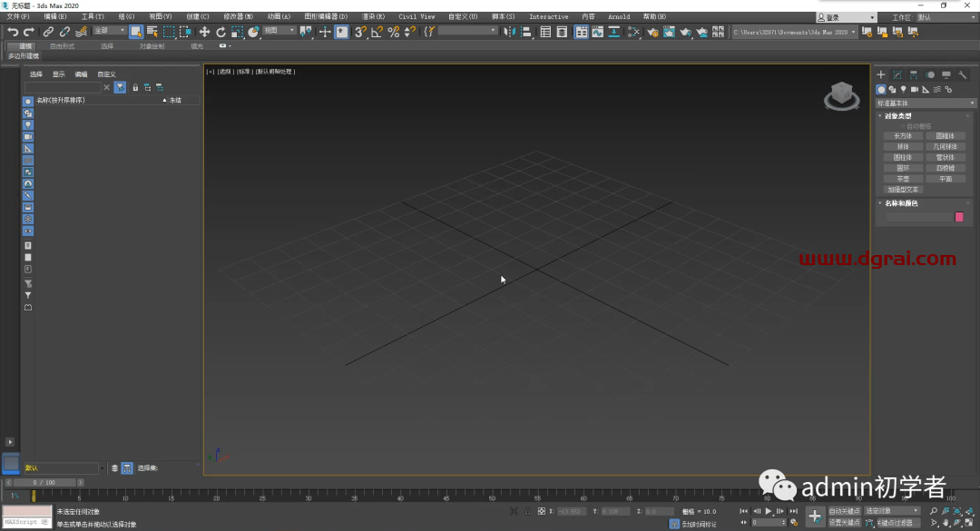Viewport: 980px width, 531px height.
Task: Open the 全部 selection filter dropdown
Action: 110,31
